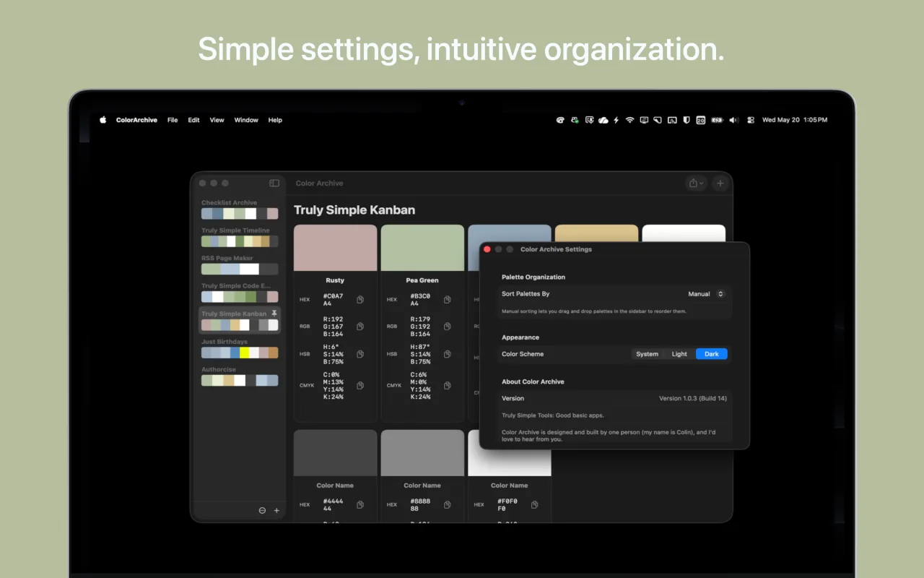
Task: Open Control Center in the menu bar
Action: click(751, 120)
